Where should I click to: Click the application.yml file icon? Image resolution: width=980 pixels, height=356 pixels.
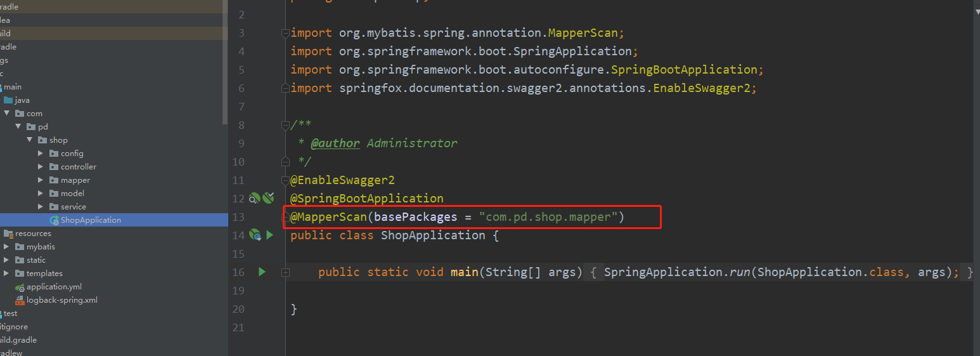[x=20, y=287]
